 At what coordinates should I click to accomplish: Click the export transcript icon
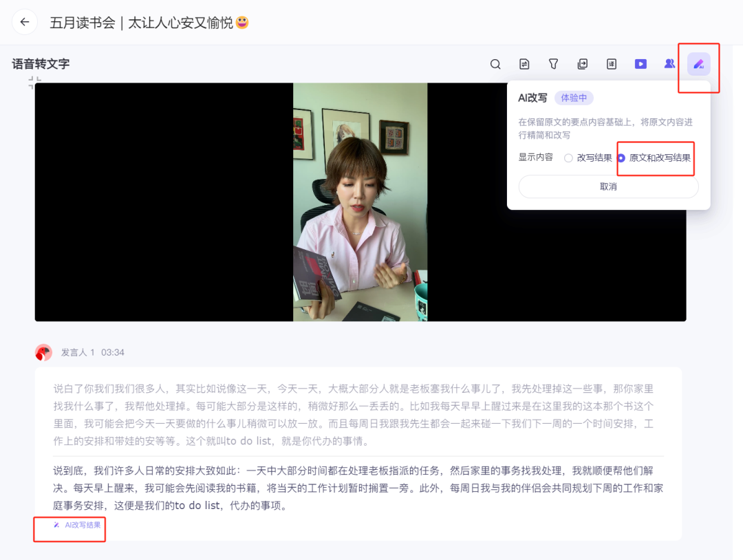[583, 64]
